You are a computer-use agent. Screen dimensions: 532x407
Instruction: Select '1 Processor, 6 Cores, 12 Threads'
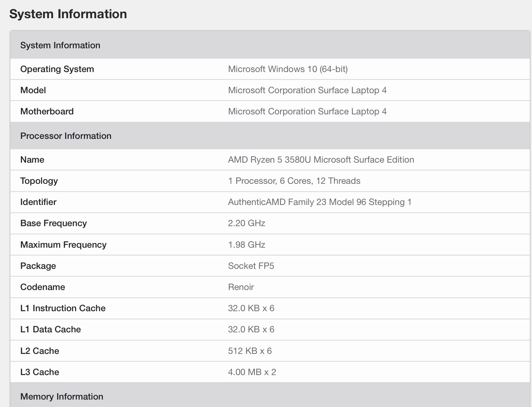coord(294,181)
